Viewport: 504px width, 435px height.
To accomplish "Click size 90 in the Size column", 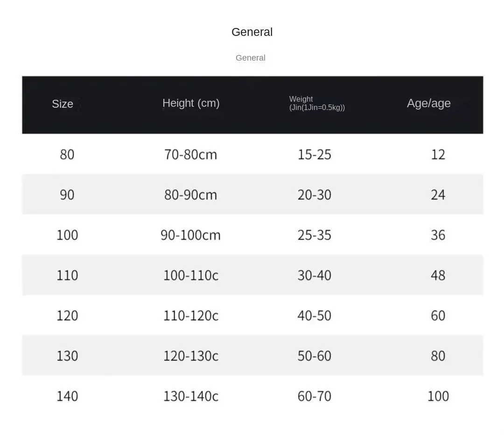I will click(x=67, y=194).
